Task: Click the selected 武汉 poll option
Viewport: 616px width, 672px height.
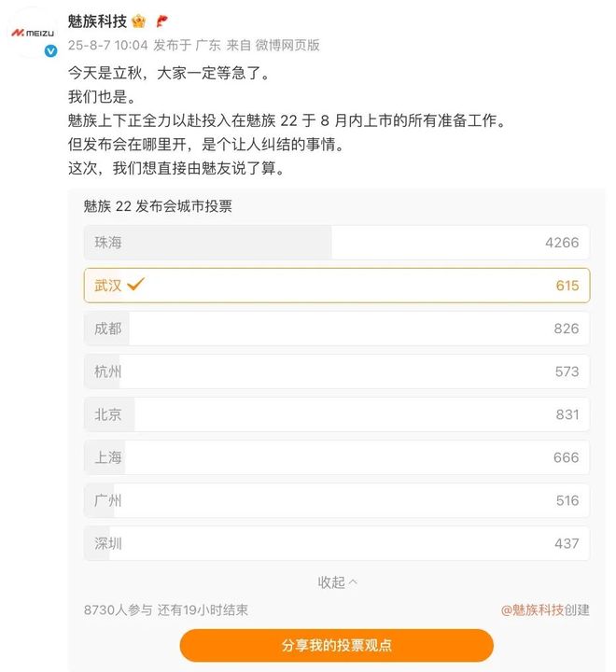Action: tap(336, 286)
